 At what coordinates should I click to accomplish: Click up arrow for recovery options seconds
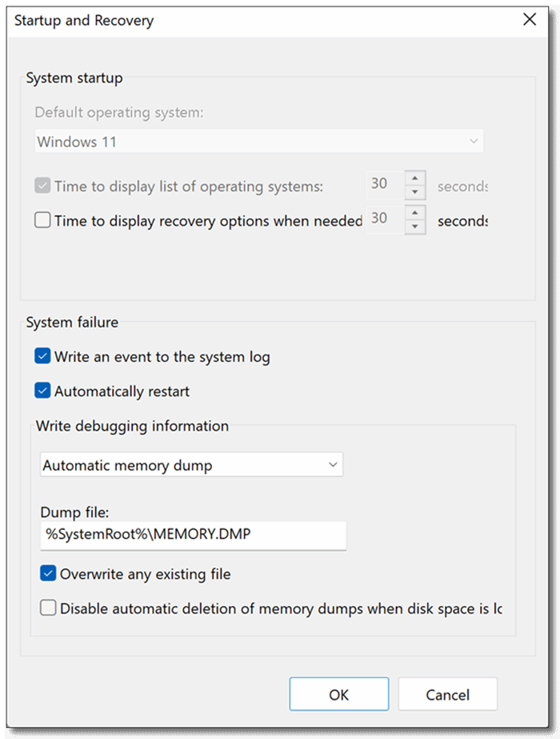[x=415, y=213]
